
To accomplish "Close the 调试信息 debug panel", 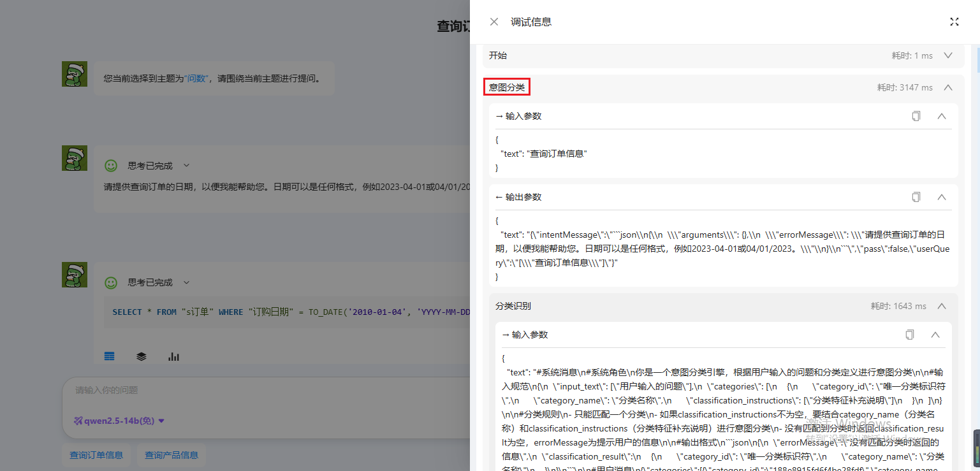I will pyautogui.click(x=494, y=22).
